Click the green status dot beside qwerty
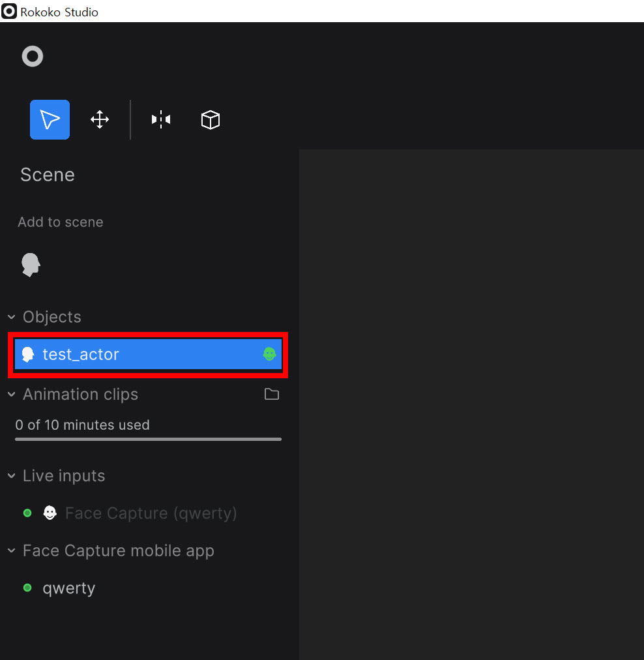The width and height of the screenshot is (644, 660). [27, 588]
